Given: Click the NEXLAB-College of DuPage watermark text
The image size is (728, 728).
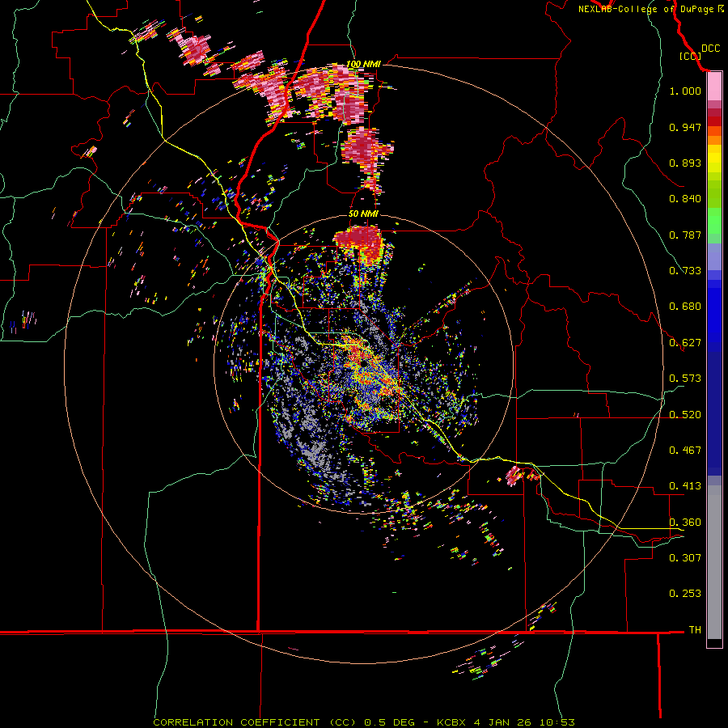Looking at the screenshot, I should pyautogui.click(x=650, y=9).
